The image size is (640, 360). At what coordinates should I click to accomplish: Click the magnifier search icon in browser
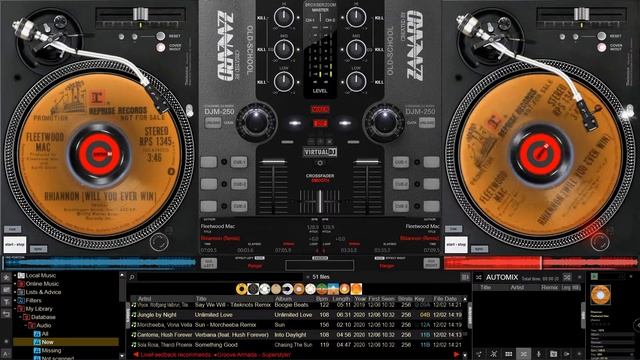pyautogui.click(x=132, y=277)
